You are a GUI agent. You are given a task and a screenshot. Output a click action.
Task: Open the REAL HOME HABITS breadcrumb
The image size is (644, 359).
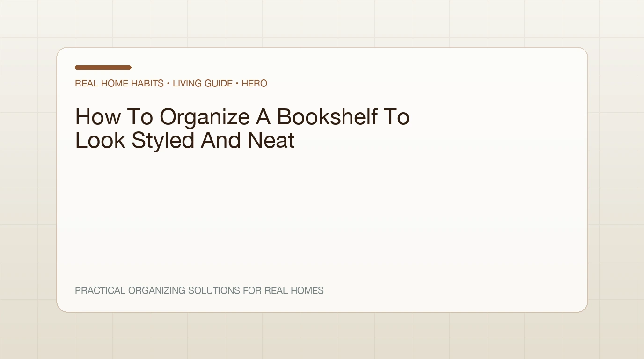119,83
